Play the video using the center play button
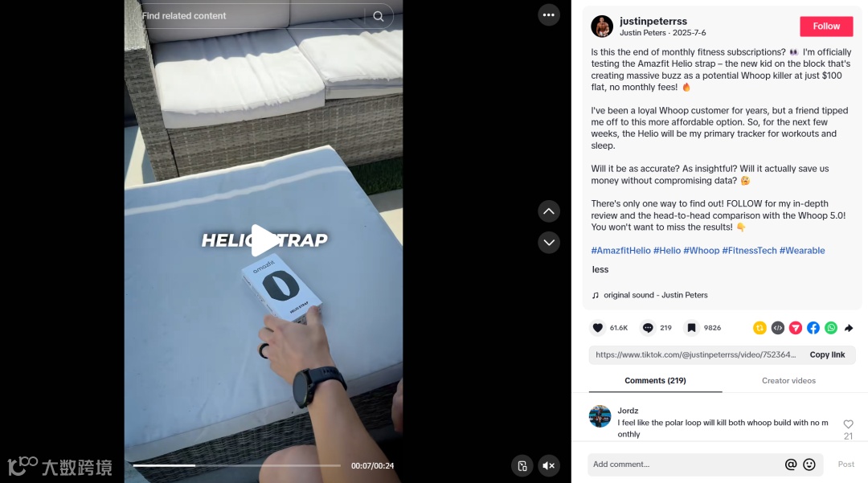 click(264, 240)
